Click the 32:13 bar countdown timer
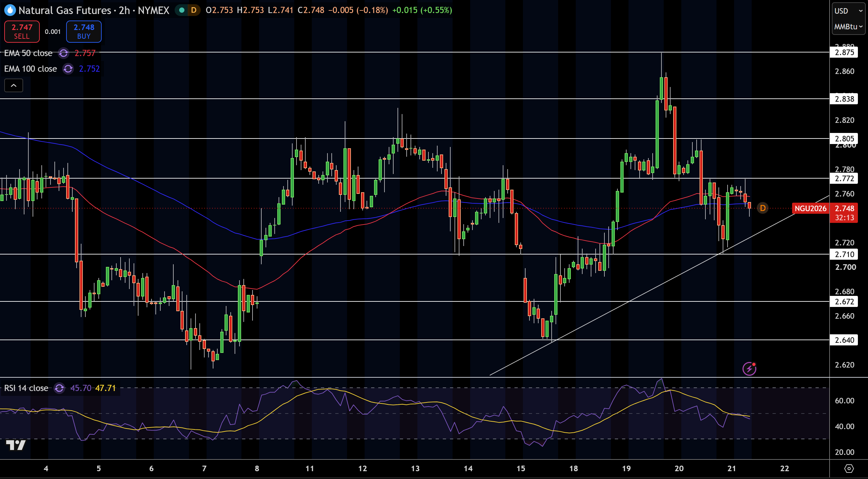 tap(845, 218)
